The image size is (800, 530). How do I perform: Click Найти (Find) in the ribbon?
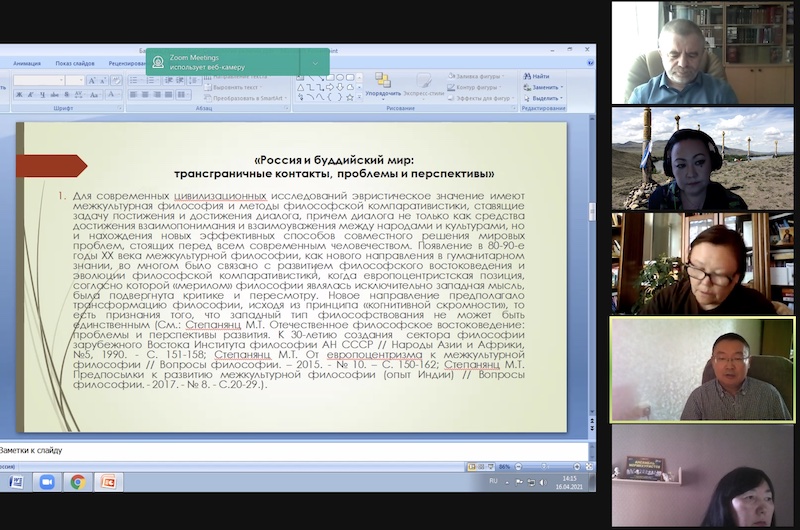tap(539, 76)
